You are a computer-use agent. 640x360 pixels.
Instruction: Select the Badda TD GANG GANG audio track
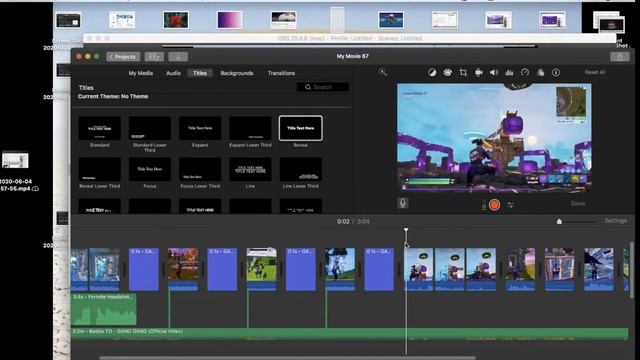(350, 333)
